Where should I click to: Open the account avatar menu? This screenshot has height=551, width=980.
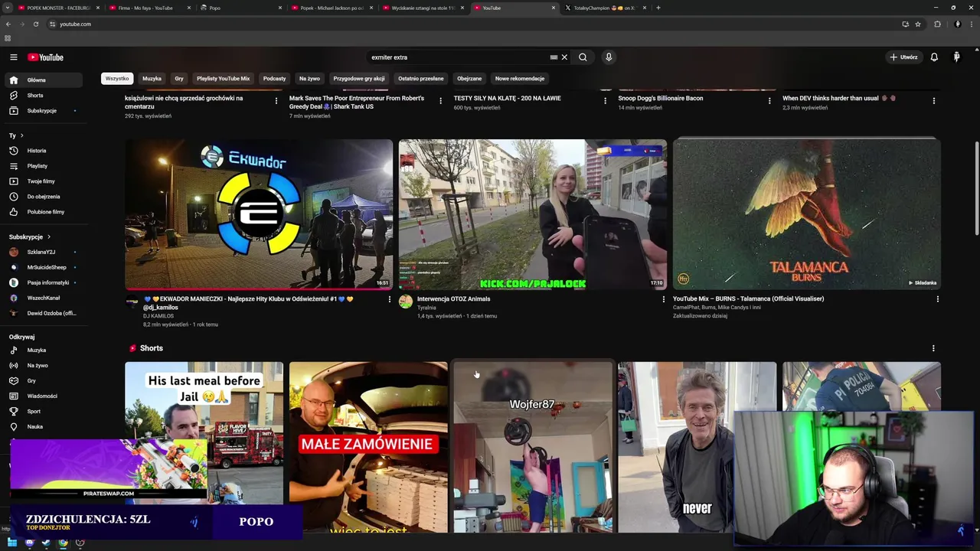coord(956,57)
